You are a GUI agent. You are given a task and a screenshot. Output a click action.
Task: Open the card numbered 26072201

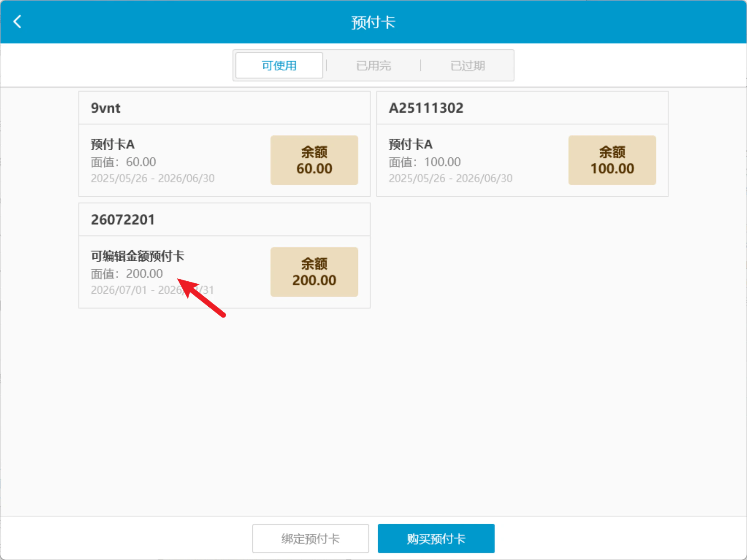[225, 256]
